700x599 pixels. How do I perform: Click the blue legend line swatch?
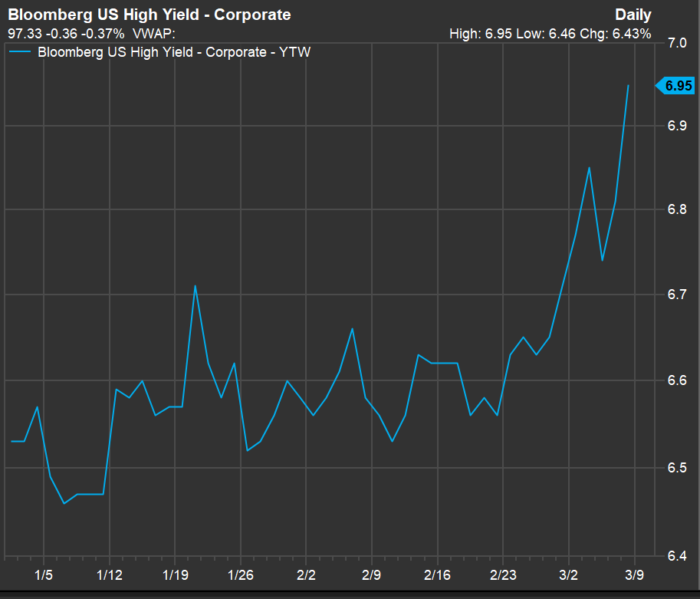[x=20, y=52]
